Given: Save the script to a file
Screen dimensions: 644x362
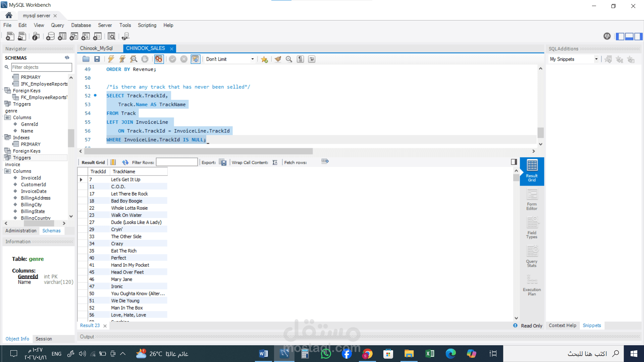Looking at the screenshot, I should coord(97,59).
